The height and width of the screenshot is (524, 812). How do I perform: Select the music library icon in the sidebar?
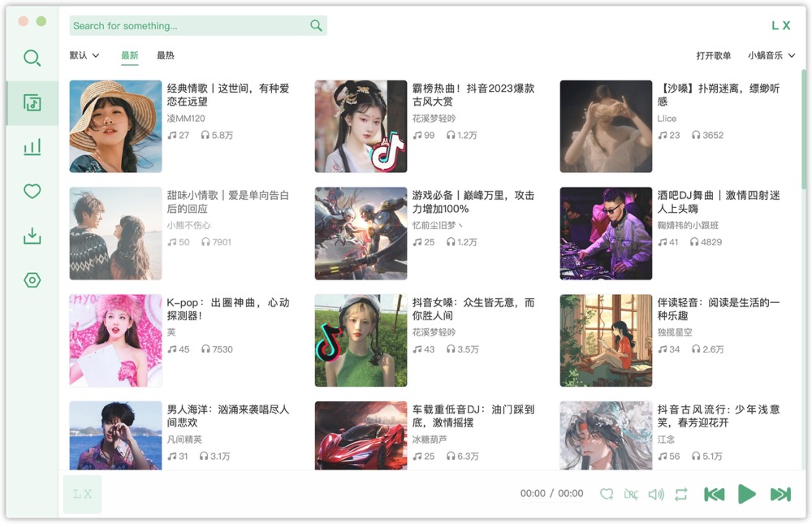click(32, 103)
